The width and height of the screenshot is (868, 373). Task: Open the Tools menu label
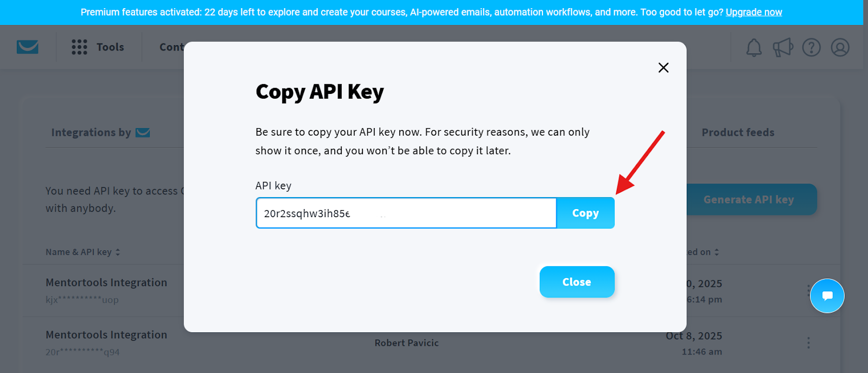tap(110, 47)
